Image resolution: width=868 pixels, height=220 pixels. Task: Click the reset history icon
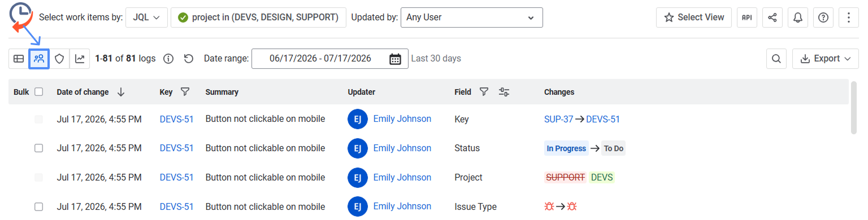pyautogui.click(x=189, y=59)
